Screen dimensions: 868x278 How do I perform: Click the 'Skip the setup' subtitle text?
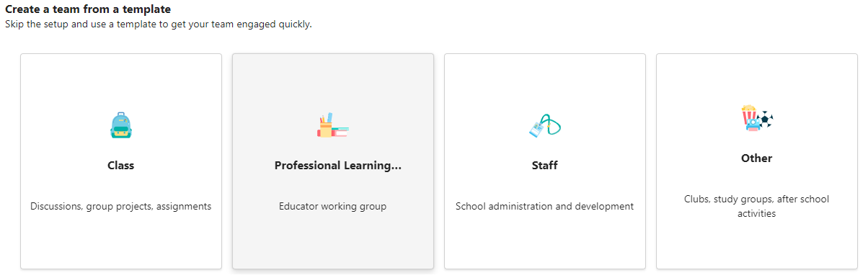158,24
